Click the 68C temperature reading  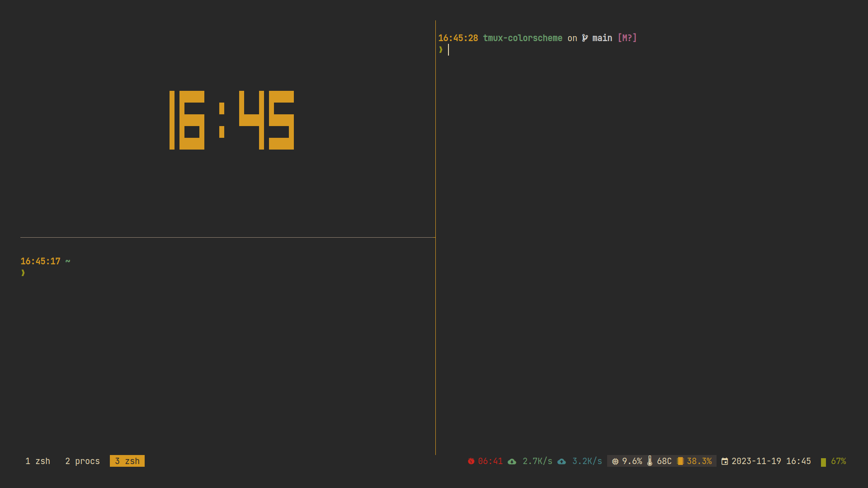click(664, 461)
